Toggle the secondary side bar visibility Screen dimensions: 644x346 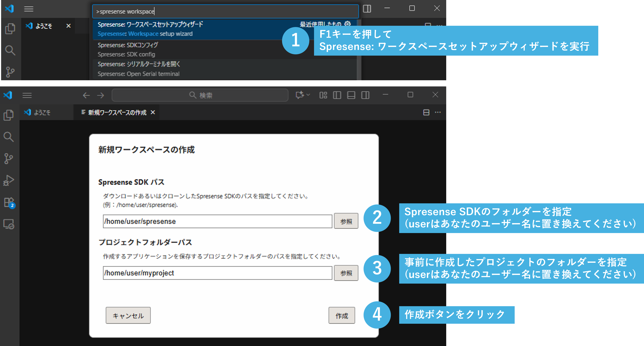click(365, 95)
